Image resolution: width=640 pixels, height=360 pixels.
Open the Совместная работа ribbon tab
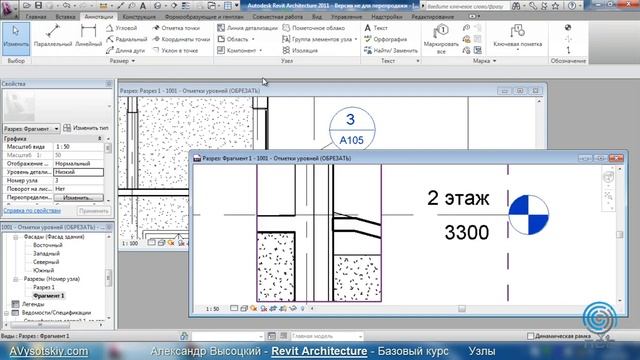coord(278,17)
